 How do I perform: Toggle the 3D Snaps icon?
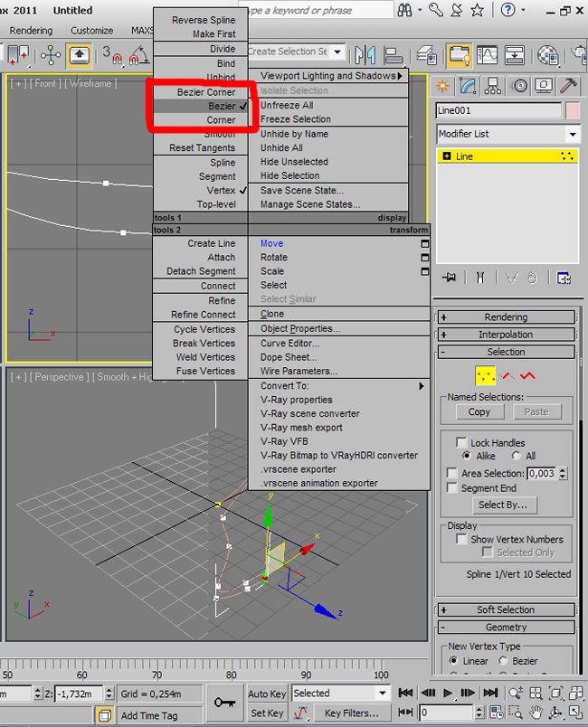[x=112, y=55]
